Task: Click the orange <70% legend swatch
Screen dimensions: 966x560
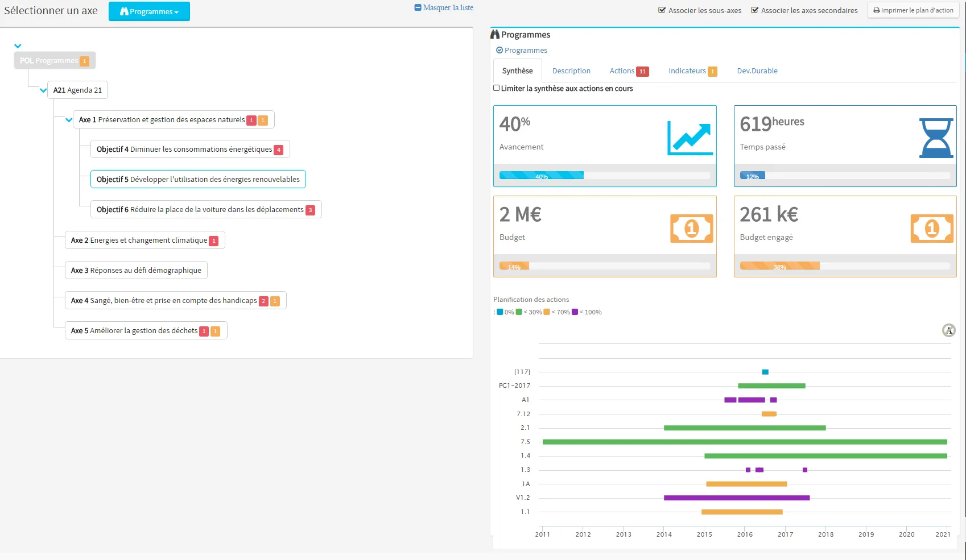Action: coord(547,312)
